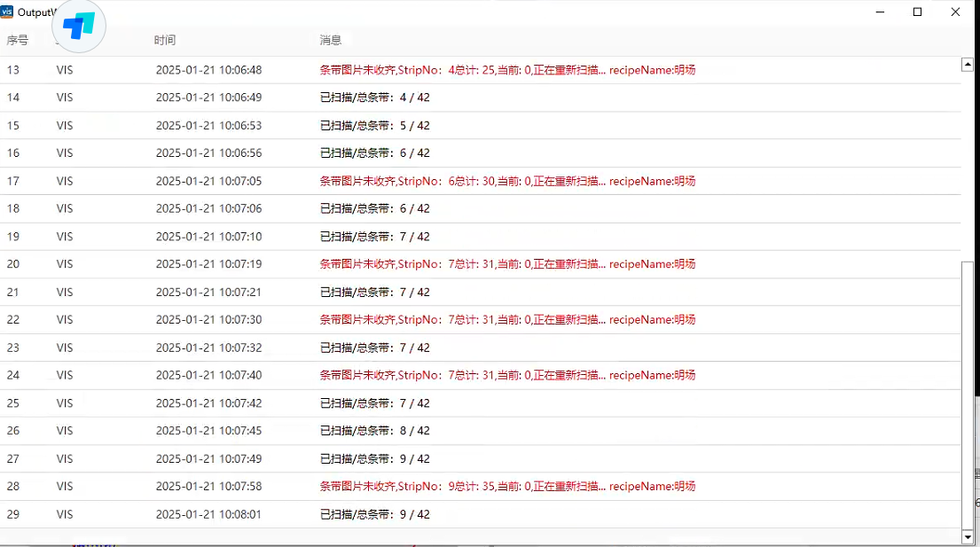Click the scrollbar down arrow
Viewport: 980px width, 547px height.
click(x=968, y=536)
